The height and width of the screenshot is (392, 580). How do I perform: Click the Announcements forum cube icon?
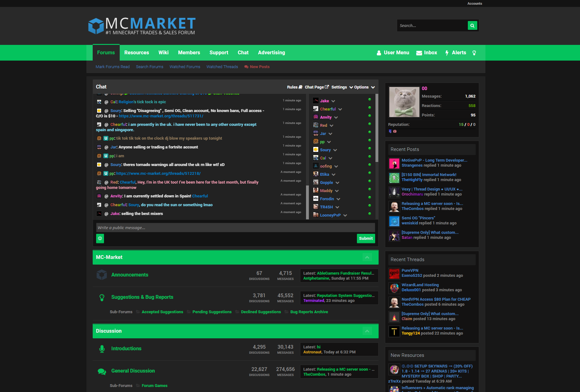pyautogui.click(x=101, y=275)
